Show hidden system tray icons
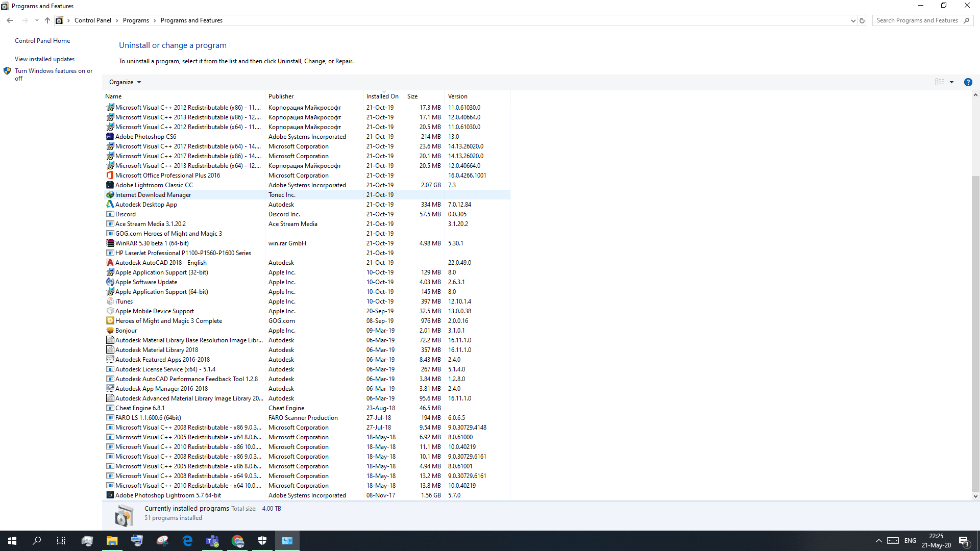 coord(878,541)
